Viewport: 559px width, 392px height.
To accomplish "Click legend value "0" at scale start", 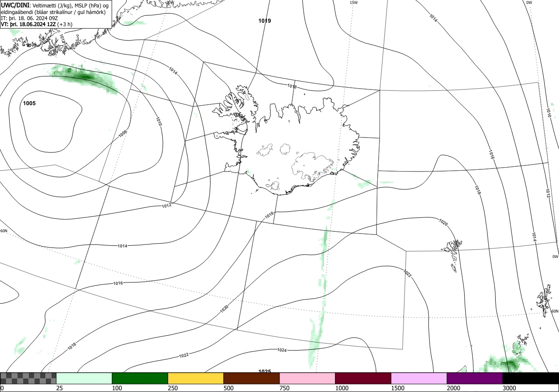I will tap(2, 388).
